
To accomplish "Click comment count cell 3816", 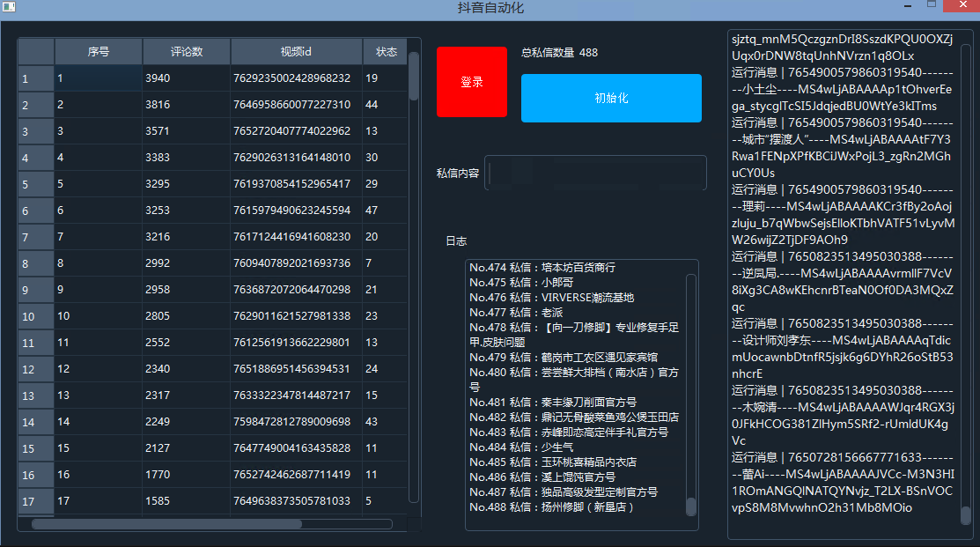I will tap(187, 105).
